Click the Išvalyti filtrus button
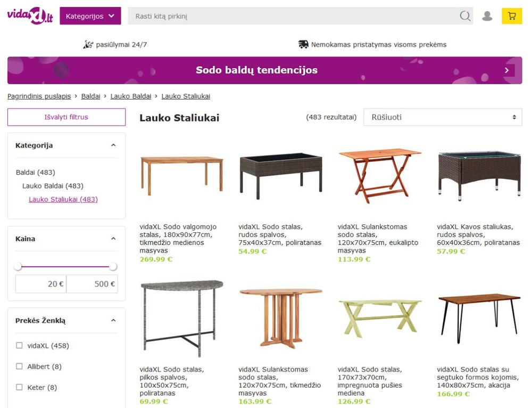This screenshot has height=408, width=532. point(66,117)
